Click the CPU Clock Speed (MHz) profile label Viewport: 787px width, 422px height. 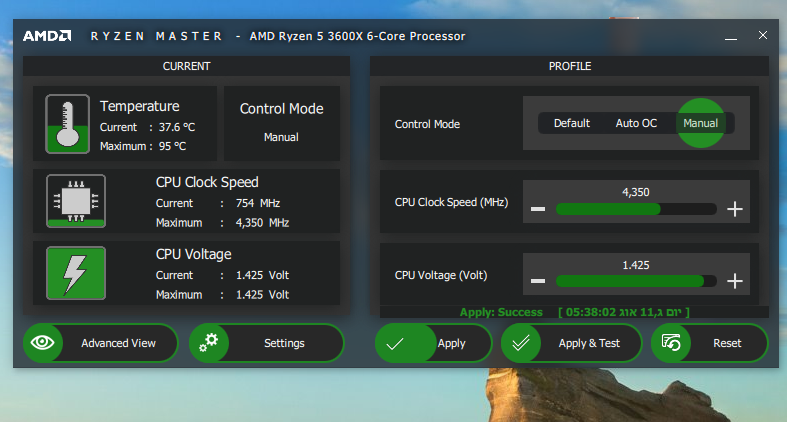coord(451,202)
